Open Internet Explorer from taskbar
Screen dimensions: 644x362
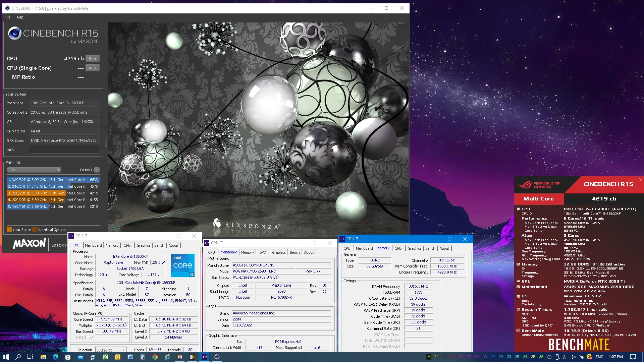coord(167,357)
